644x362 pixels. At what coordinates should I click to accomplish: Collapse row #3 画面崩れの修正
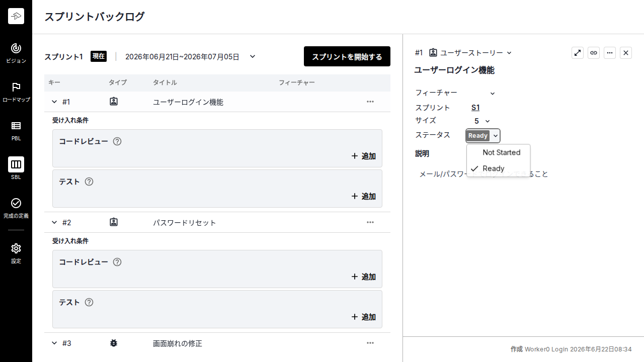pyautogui.click(x=54, y=343)
